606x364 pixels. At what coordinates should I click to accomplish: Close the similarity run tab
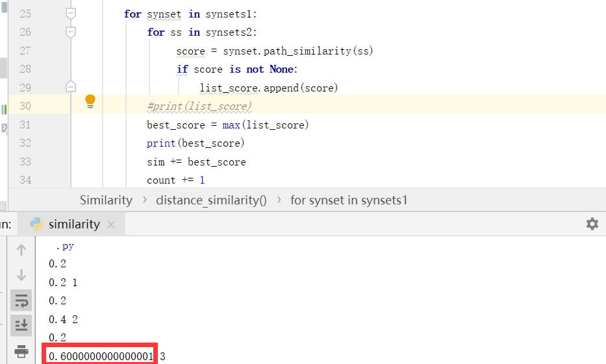(x=111, y=224)
